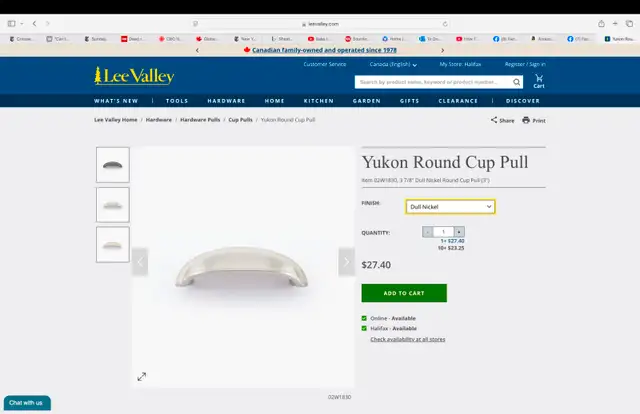Expand the sidebar options chevron in Safari

click(x=22, y=24)
